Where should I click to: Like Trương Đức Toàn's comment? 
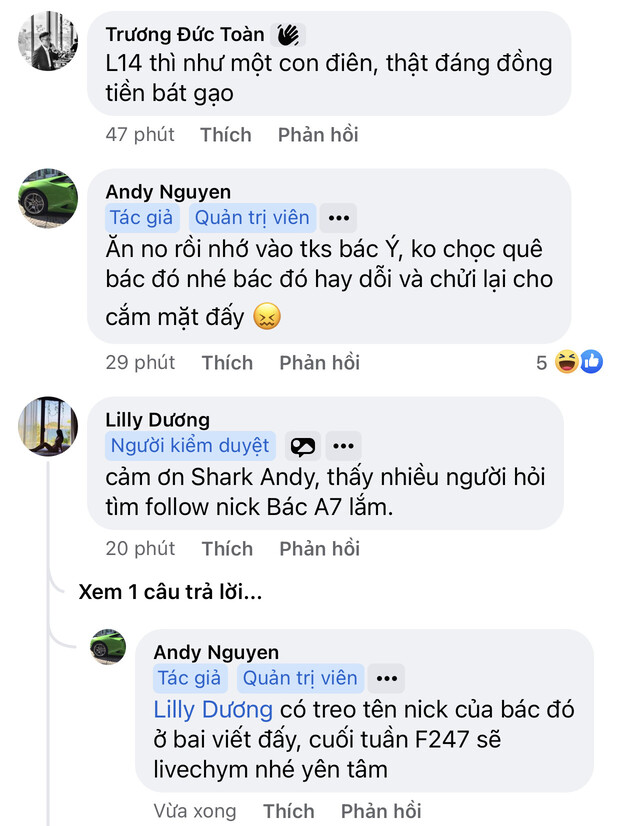[225, 134]
